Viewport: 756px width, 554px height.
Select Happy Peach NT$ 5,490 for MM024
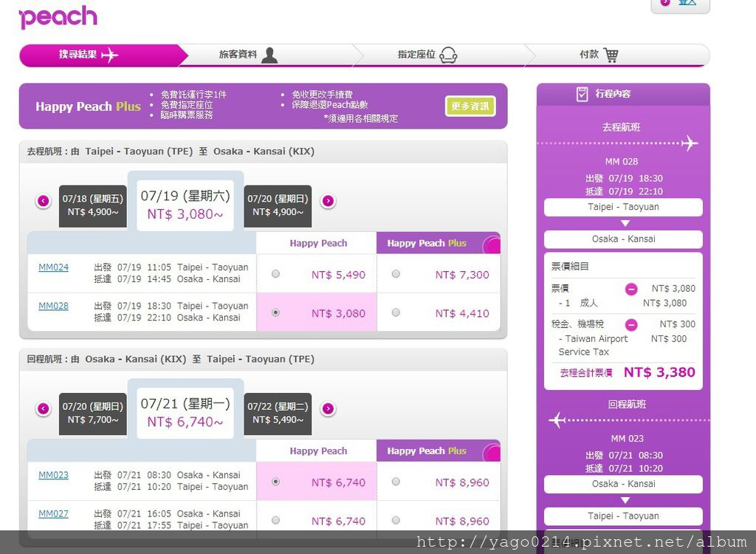(x=275, y=273)
